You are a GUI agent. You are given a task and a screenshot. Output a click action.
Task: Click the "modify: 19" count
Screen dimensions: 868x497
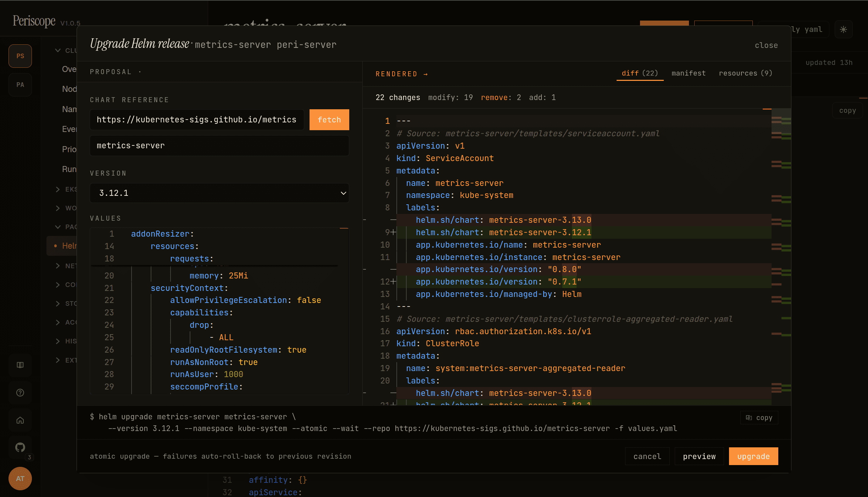[450, 98]
